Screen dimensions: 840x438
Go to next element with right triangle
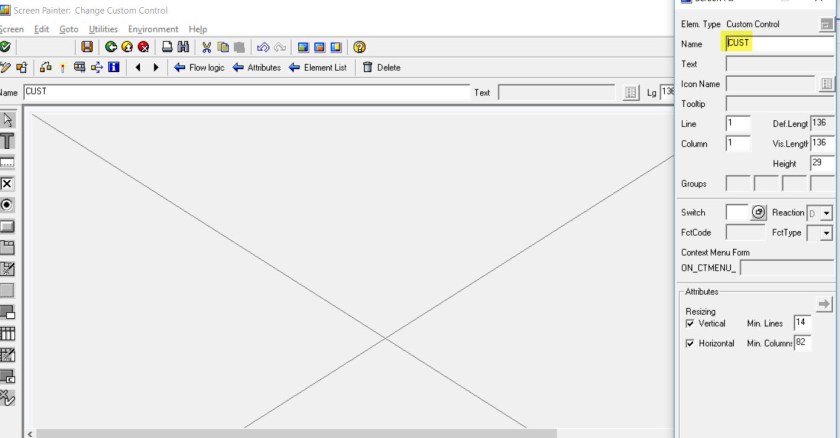click(156, 67)
